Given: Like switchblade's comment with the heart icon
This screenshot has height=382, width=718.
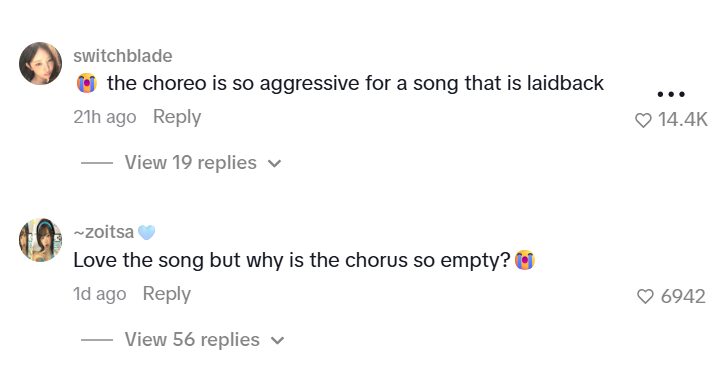Looking at the screenshot, I should (643, 120).
